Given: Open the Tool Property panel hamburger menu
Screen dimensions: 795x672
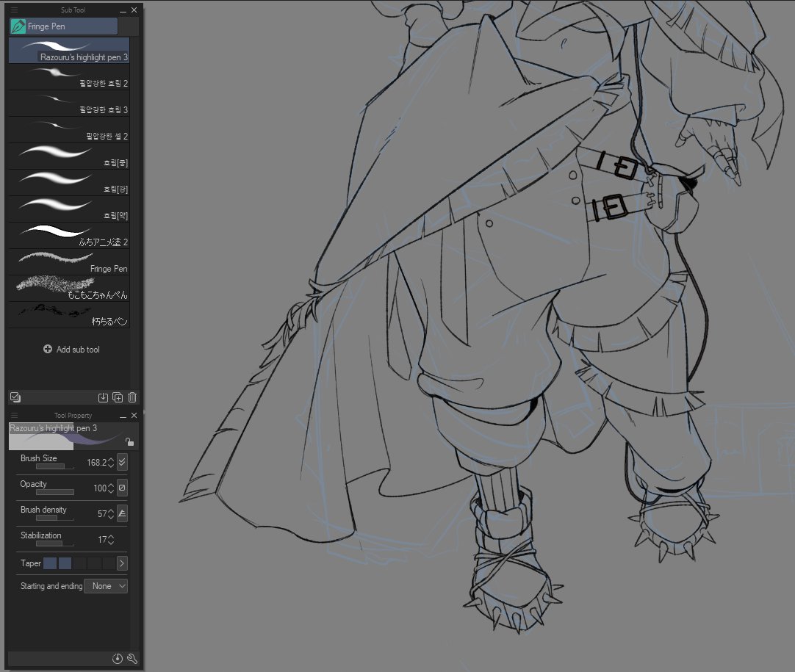Looking at the screenshot, I should tap(14, 415).
